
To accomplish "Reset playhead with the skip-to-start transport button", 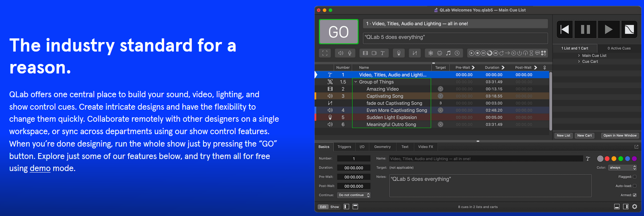I will pos(565,30).
